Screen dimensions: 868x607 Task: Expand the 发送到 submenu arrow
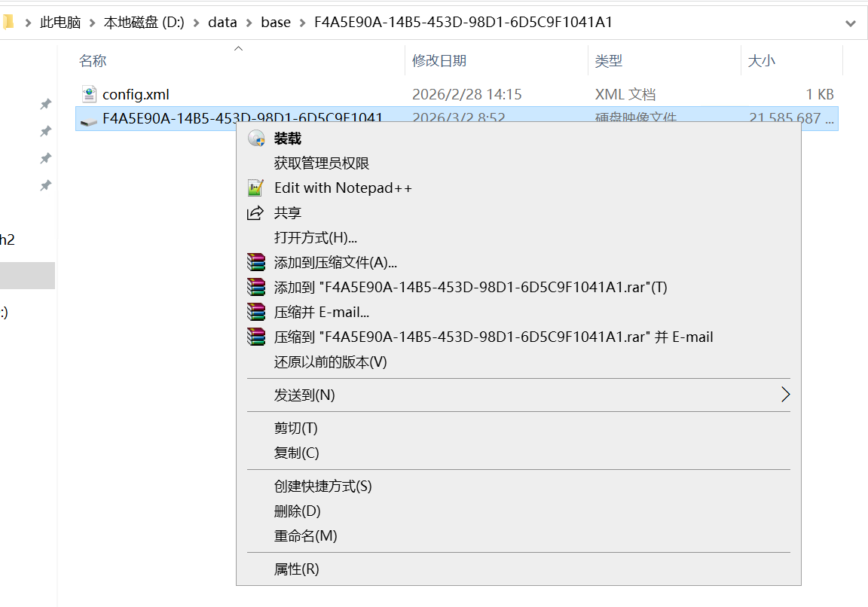[785, 394]
